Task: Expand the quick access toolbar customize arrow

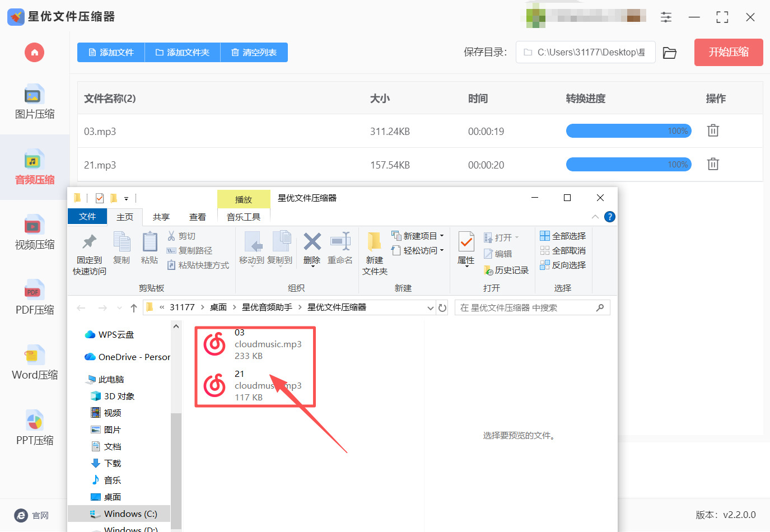Action: coord(126,198)
